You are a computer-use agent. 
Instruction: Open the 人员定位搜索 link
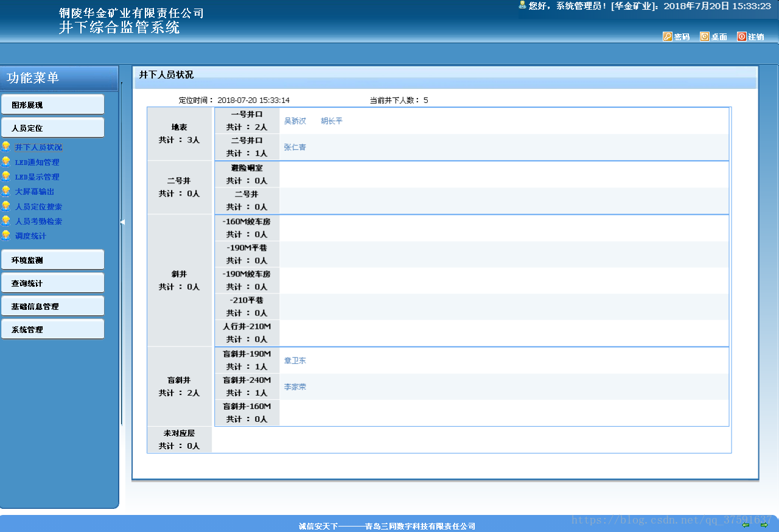coord(38,207)
